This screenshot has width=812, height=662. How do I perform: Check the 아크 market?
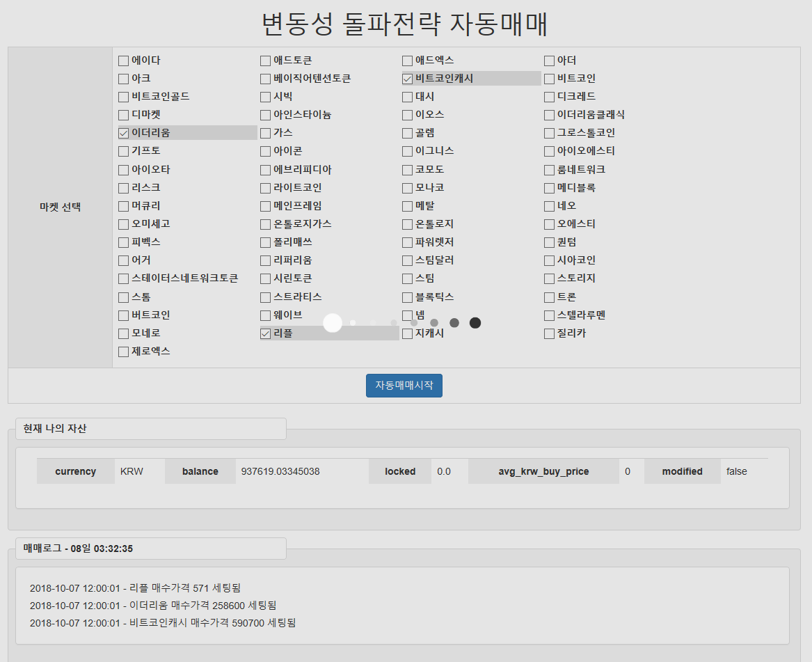(x=123, y=79)
